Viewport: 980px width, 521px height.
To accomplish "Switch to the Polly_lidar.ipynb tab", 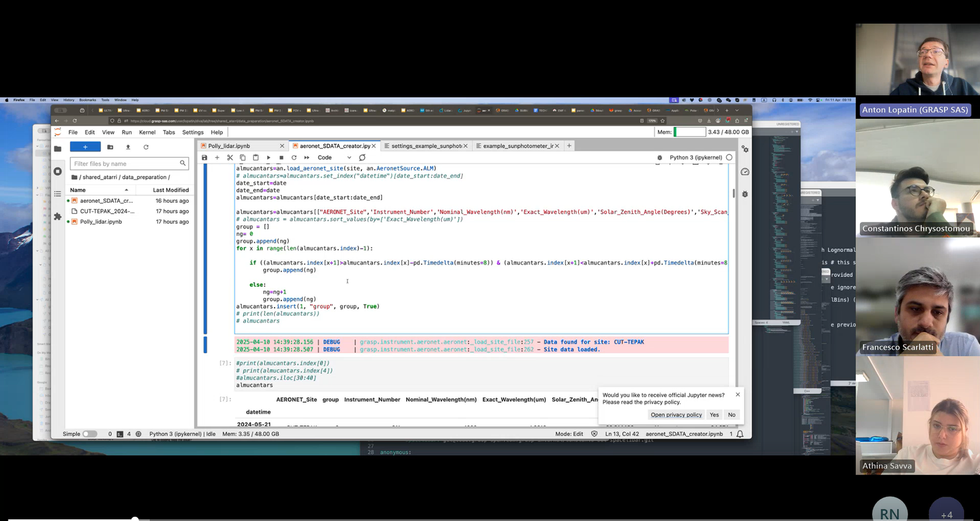I will [229, 146].
